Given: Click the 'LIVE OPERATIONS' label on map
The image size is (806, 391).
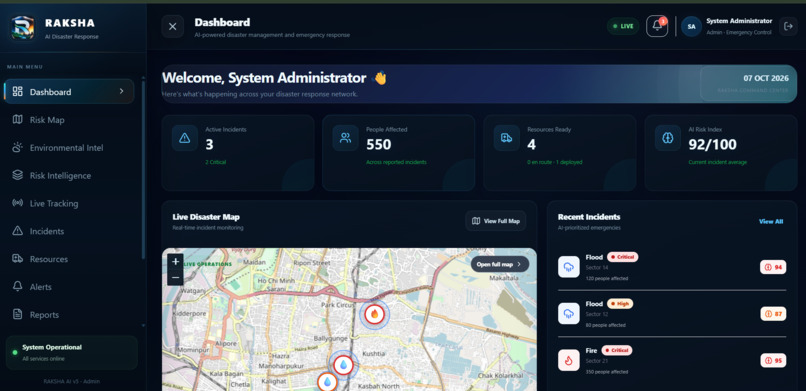Looking at the screenshot, I should (208, 264).
